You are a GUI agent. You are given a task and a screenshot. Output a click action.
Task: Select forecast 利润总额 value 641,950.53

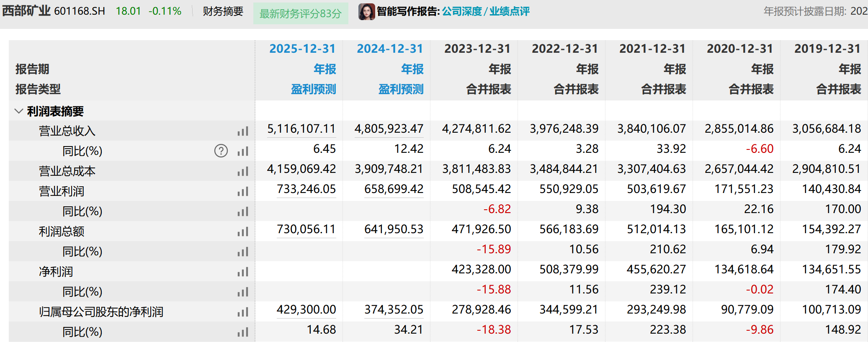[x=394, y=229]
